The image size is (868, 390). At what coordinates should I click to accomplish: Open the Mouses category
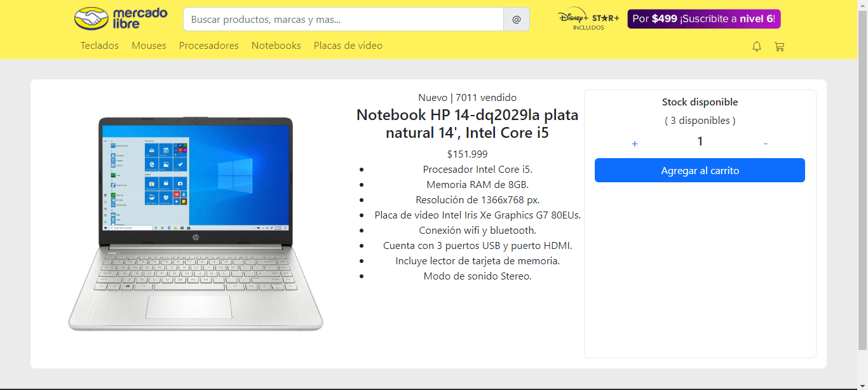[149, 46]
